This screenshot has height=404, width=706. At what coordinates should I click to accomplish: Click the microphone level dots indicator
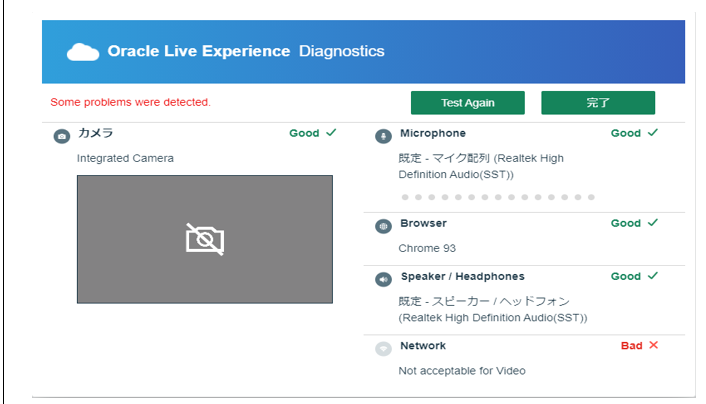(498, 197)
